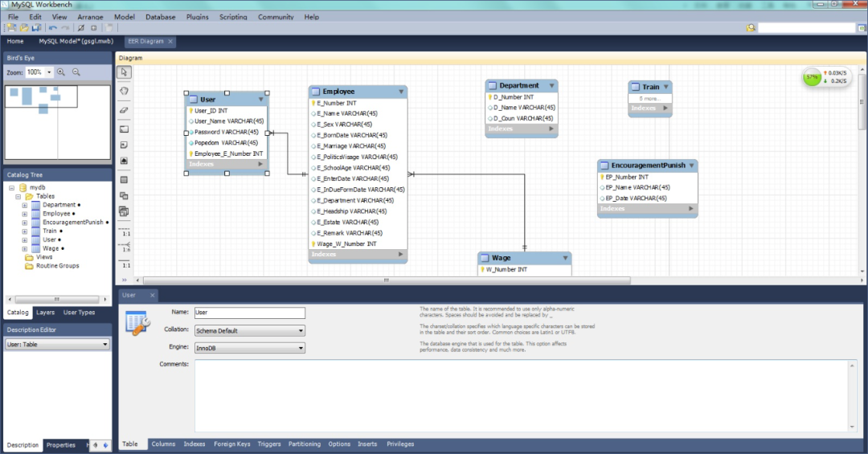Screen dimensions: 868x454
Task: Click the zoom out magnifier icon
Action: coord(76,72)
